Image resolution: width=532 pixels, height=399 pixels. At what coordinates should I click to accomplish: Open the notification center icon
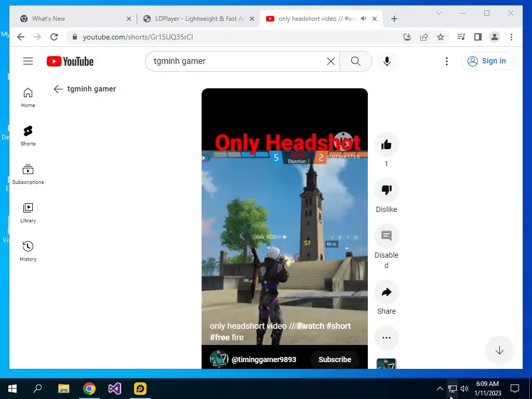[x=515, y=389]
